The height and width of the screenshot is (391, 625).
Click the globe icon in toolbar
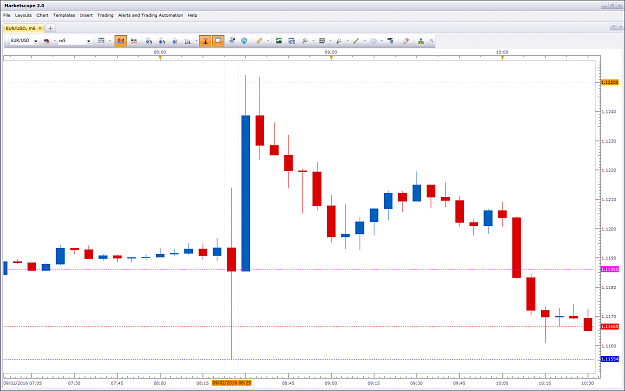(244, 41)
